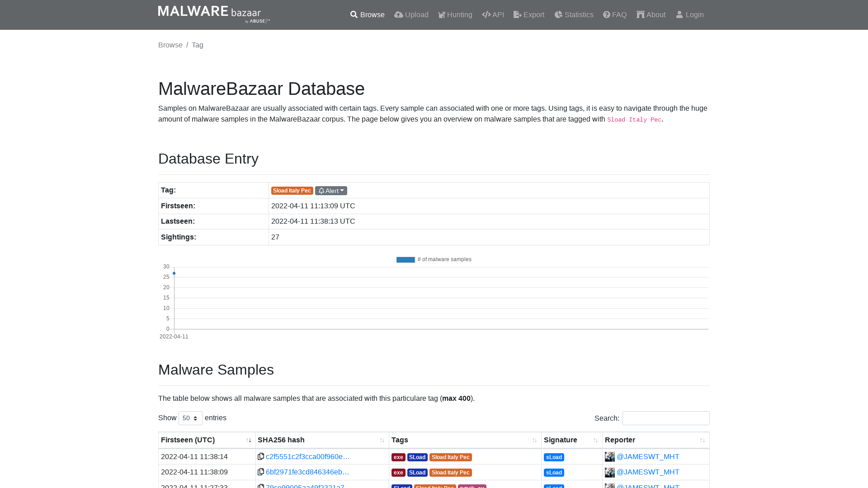The image size is (868, 488).
Task: Click the Sload Italy Pec tag badge in Database Entry
Action: pos(292,191)
